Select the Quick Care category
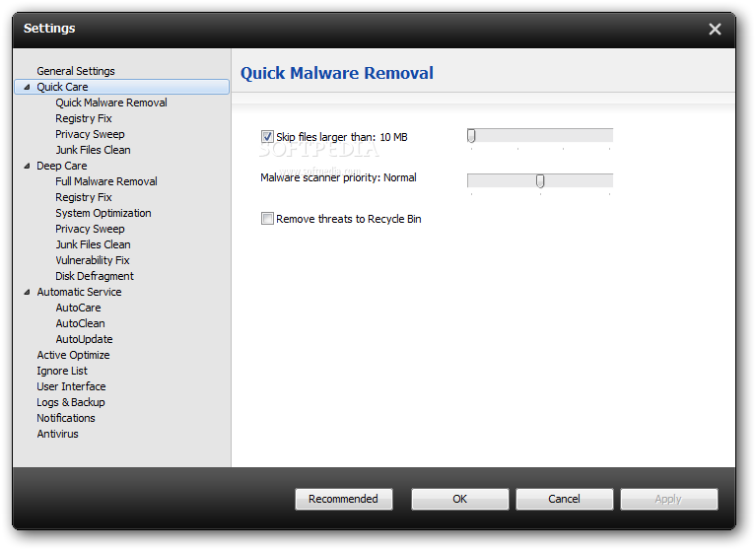 pyautogui.click(x=62, y=87)
